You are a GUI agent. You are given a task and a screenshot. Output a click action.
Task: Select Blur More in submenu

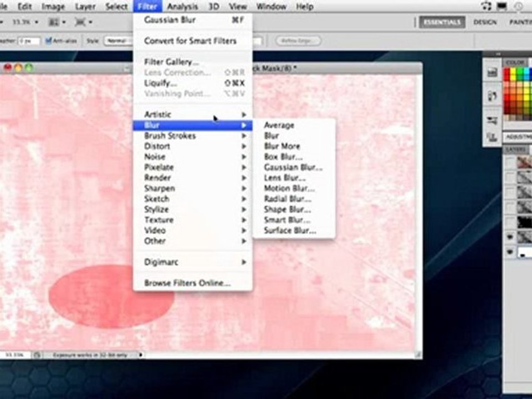pyautogui.click(x=294, y=146)
